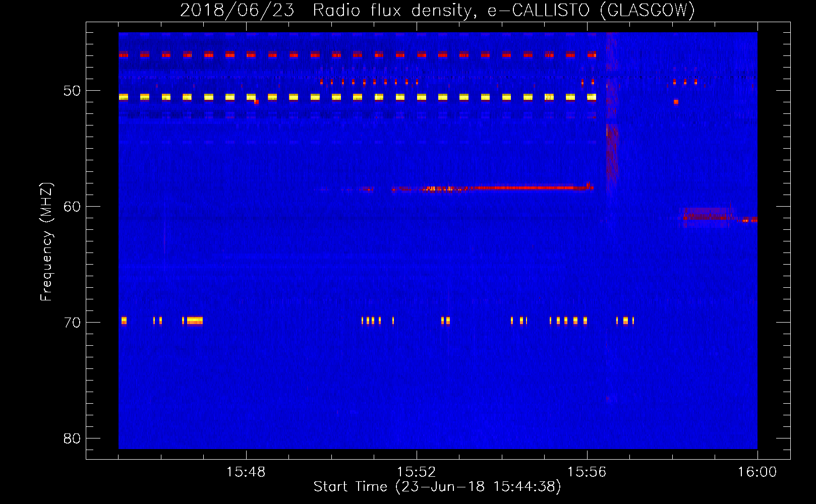The height and width of the screenshot is (504, 816).
Task: Click the 50 MHz frequency tick label
Action: [x=72, y=91]
